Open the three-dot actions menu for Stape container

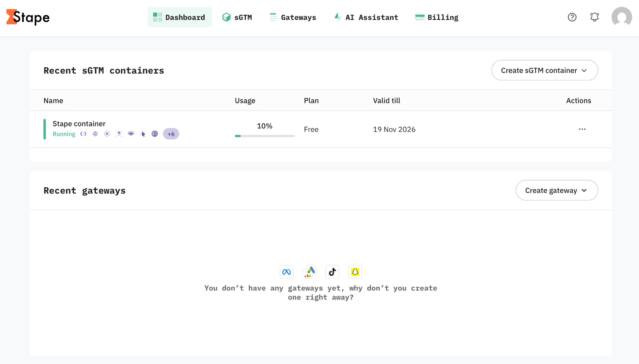pos(582,129)
